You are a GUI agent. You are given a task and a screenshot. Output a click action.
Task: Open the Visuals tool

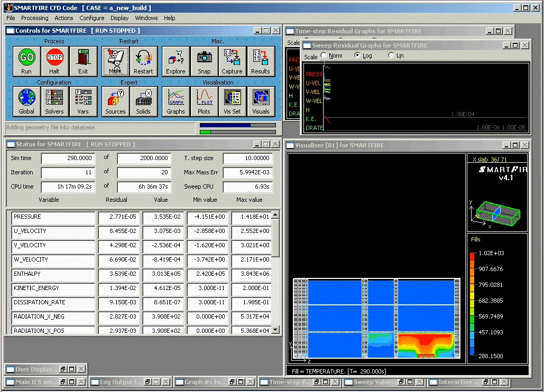click(x=261, y=101)
